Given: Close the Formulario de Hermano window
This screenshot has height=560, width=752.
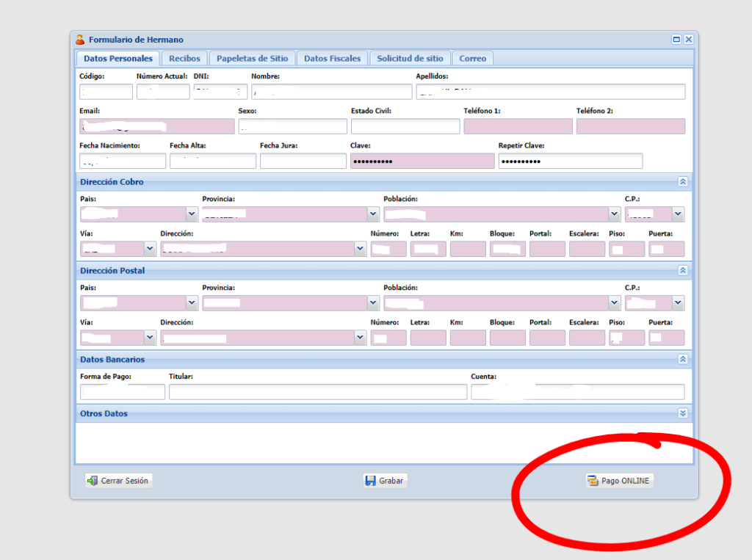Looking at the screenshot, I should [688, 40].
